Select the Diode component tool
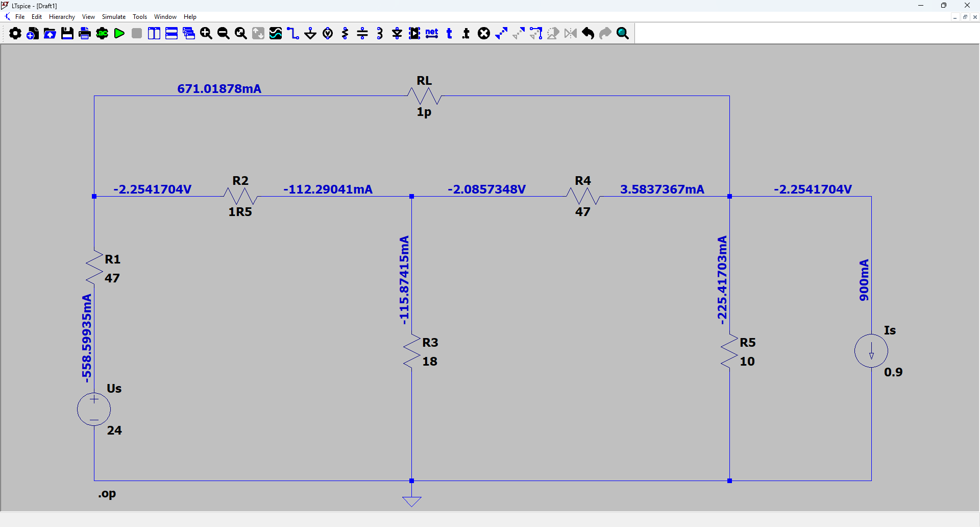 tap(397, 34)
